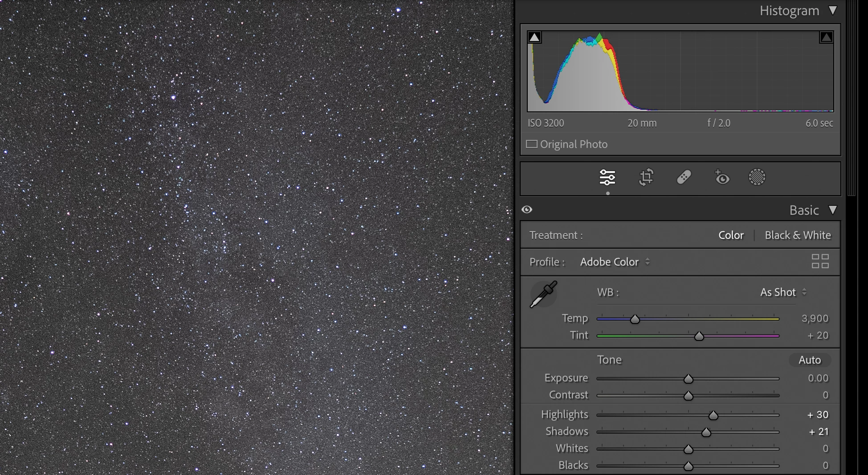The image size is (868, 475).
Task: Click the Exposure slider handle
Action: pos(689,379)
